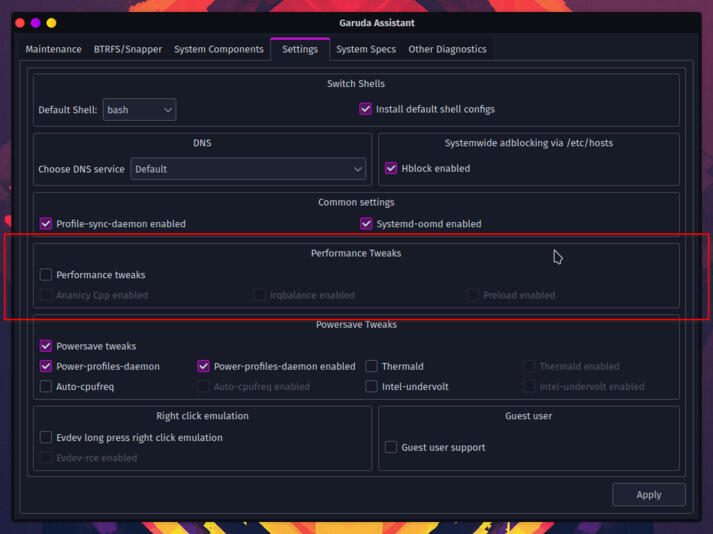The width and height of the screenshot is (713, 534).
Task: Open the Default Shell bash dropdown
Action: click(140, 110)
